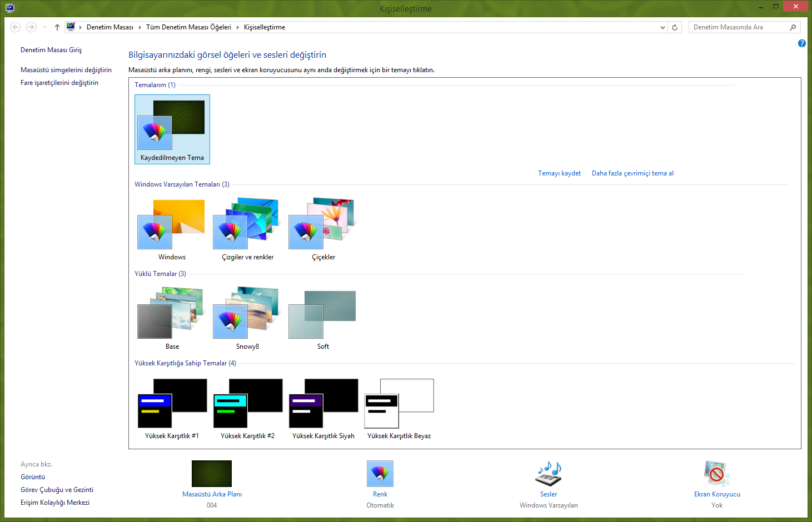Open Masaüstü simgelerini değiştirin in the sidebar

(x=66, y=70)
